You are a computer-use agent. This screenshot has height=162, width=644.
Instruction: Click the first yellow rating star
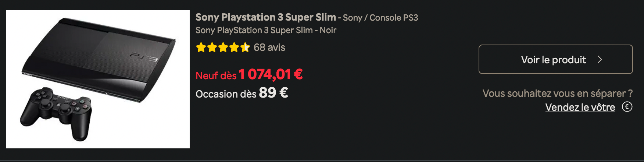(201, 47)
